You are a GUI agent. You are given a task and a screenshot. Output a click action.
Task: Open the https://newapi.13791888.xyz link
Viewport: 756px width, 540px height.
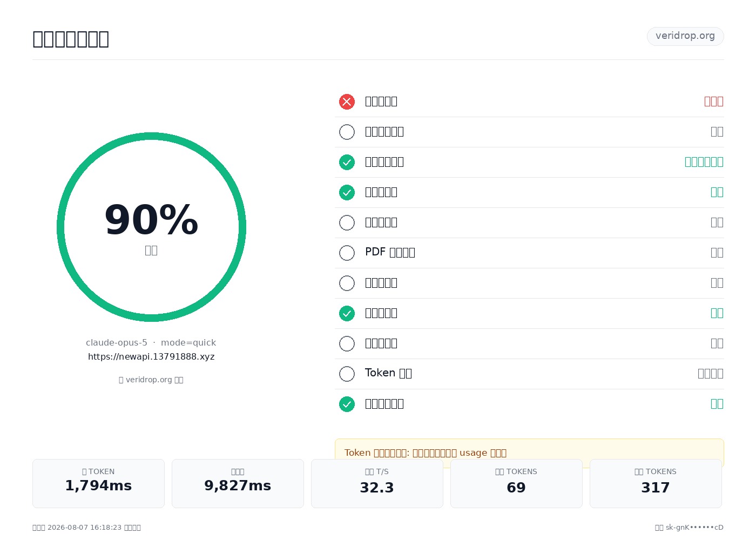click(151, 357)
